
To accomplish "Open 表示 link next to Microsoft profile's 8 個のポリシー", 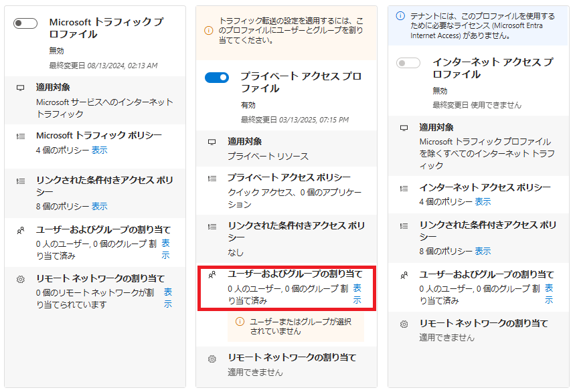I will [99, 206].
